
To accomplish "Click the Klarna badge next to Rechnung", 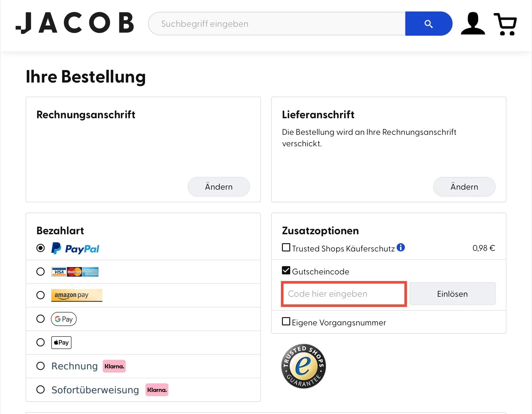I will [x=114, y=366].
